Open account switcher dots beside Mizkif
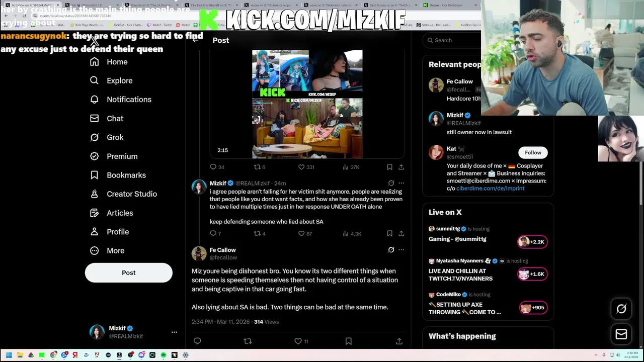644x362 pixels. pos(174,332)
